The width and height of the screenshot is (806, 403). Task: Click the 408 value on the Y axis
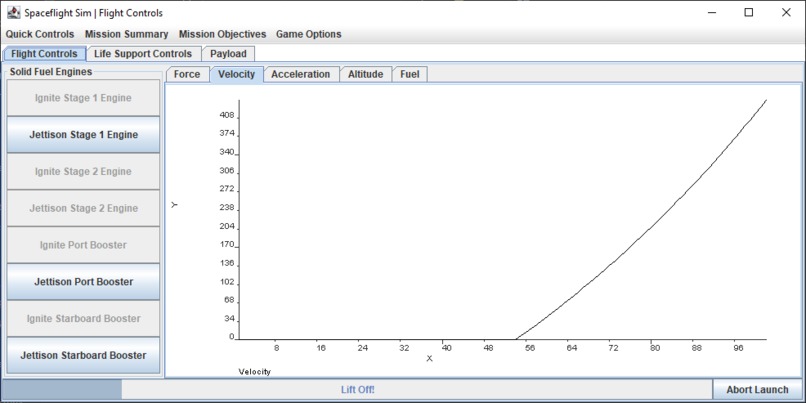pyautogui.click(x=227, y=115)
